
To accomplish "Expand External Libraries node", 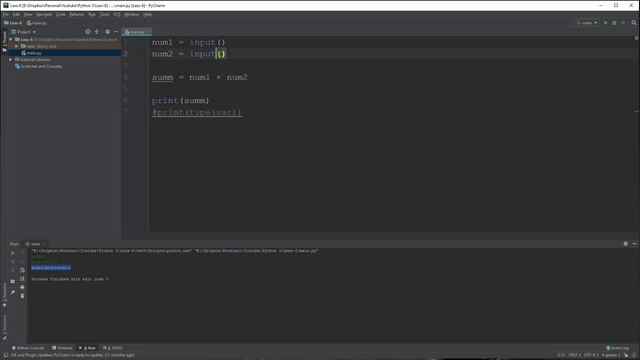I will pyautogui.click(x=11, y=60).
